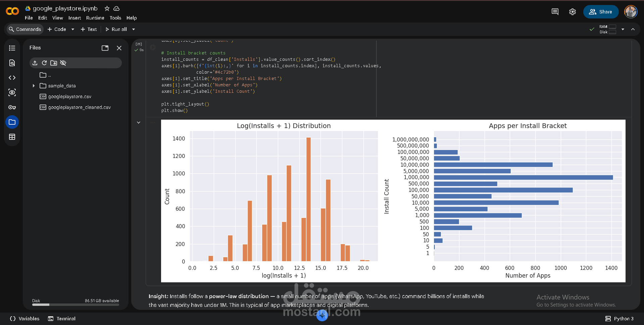Screen dimensions: 644x325
Task: Close the Files panel
Action: (x=119, y=48)
